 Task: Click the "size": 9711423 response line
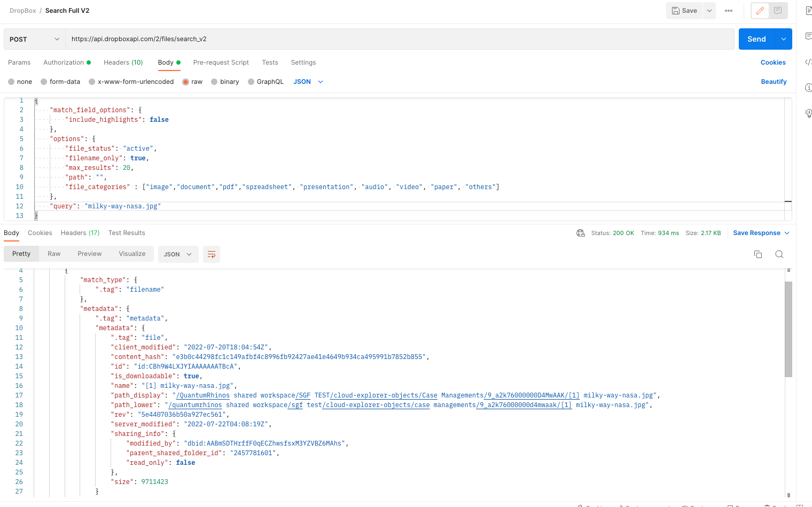click(139, 482)
